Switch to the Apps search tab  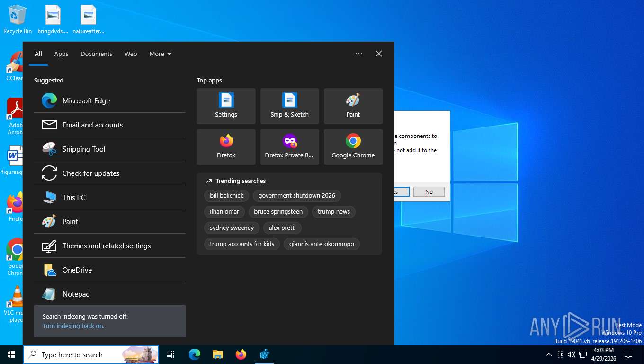coord(61,54)
